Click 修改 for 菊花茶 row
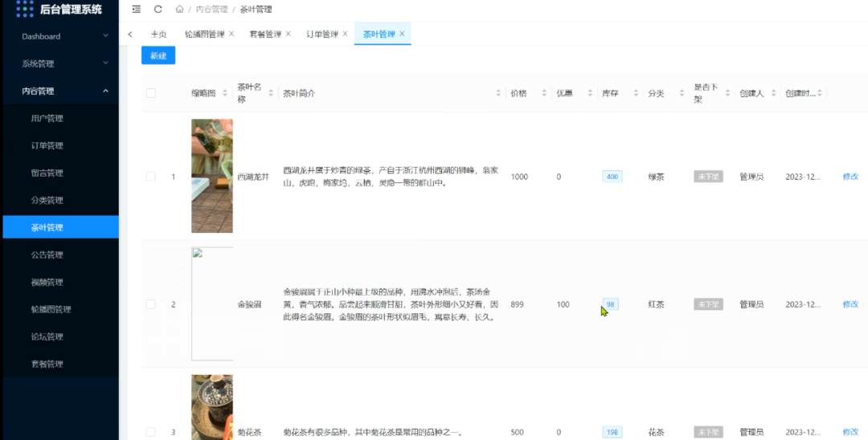The height and width of the screenshot is (440, 868). [x=850, y=432]
